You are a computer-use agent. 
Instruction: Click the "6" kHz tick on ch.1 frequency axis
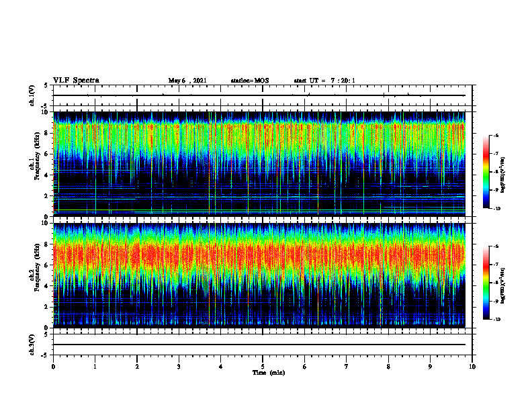(x=47, y=154)
